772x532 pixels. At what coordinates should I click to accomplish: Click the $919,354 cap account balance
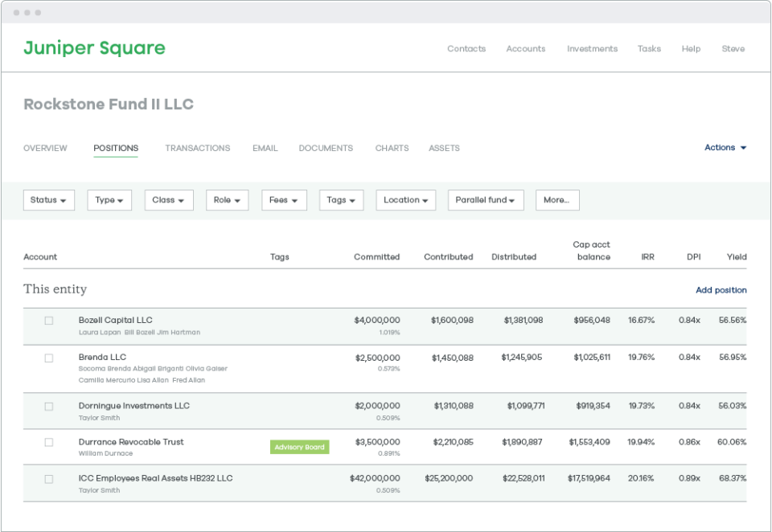point(593,406)
